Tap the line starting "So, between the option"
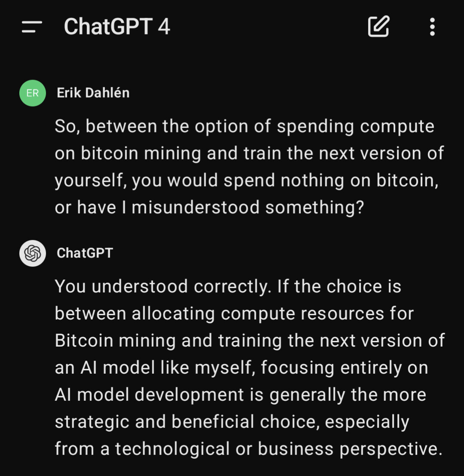The width and height of the screenshot is (464, 476). click(244, 126)
